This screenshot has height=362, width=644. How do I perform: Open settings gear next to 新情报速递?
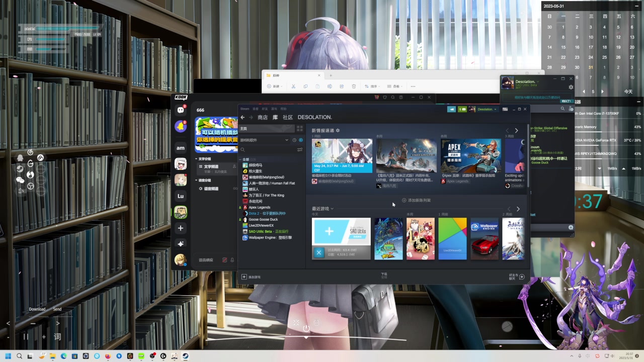pos(338,130)
